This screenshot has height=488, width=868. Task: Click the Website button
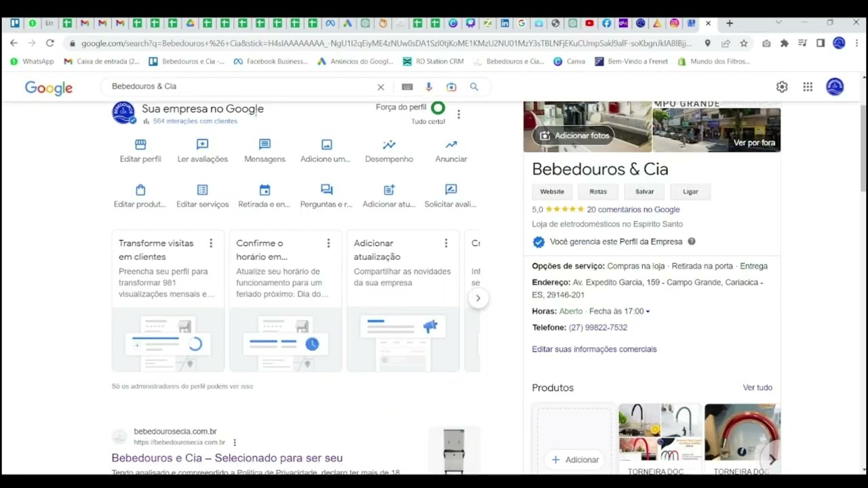(x=552, y=192)
